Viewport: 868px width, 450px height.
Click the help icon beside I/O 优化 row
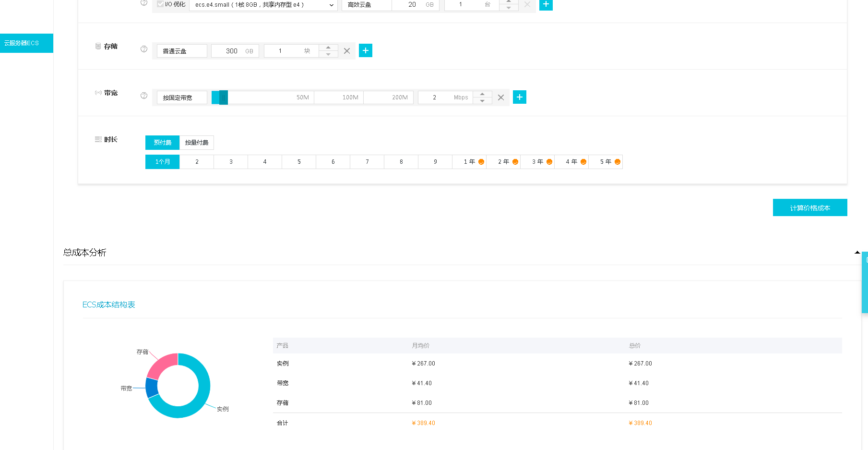click(144, 3)
